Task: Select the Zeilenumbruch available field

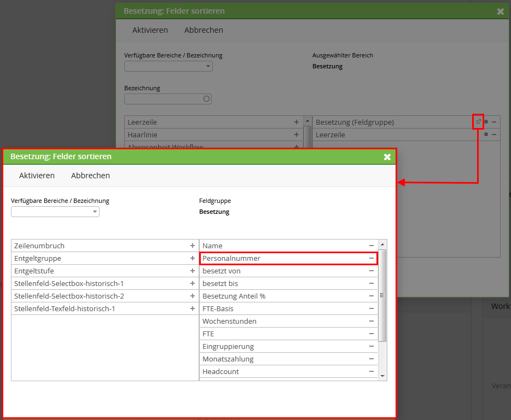Action: pyautogui.click(x=105, y=246)
